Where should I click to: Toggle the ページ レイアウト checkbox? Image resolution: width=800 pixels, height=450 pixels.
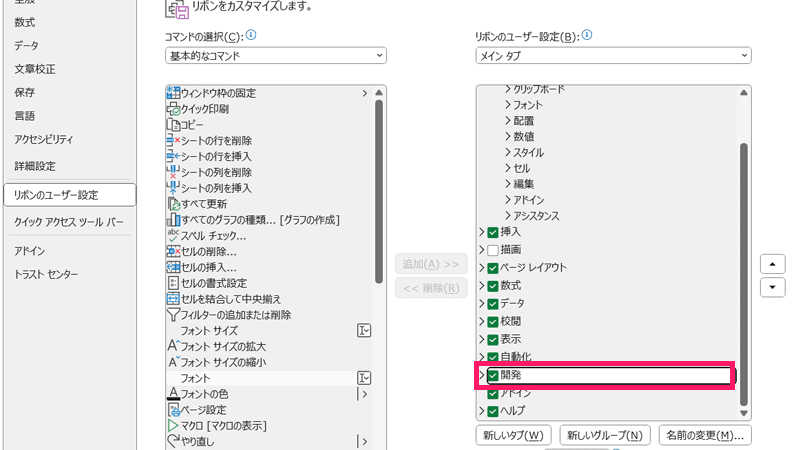pos(492,268)
